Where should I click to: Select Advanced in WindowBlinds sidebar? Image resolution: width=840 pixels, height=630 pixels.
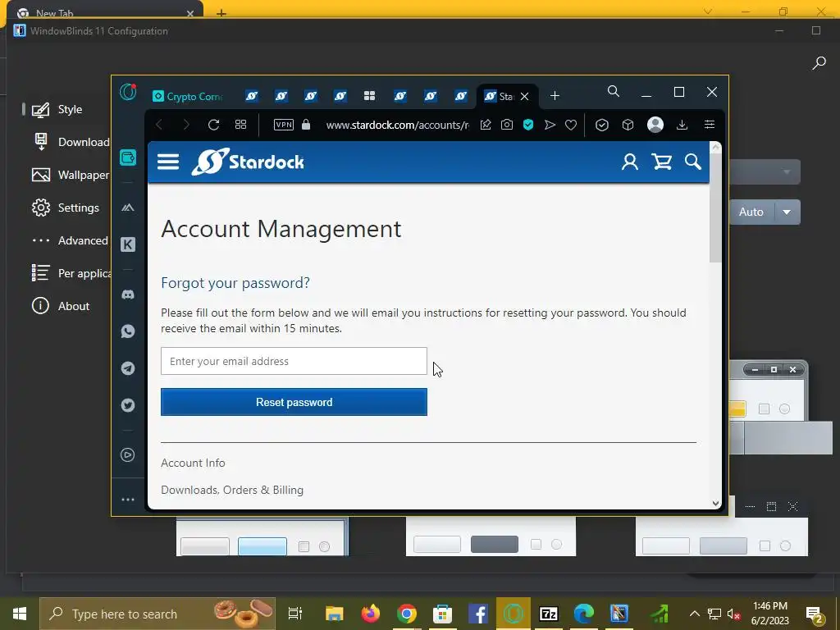click(x=71, y=240)
